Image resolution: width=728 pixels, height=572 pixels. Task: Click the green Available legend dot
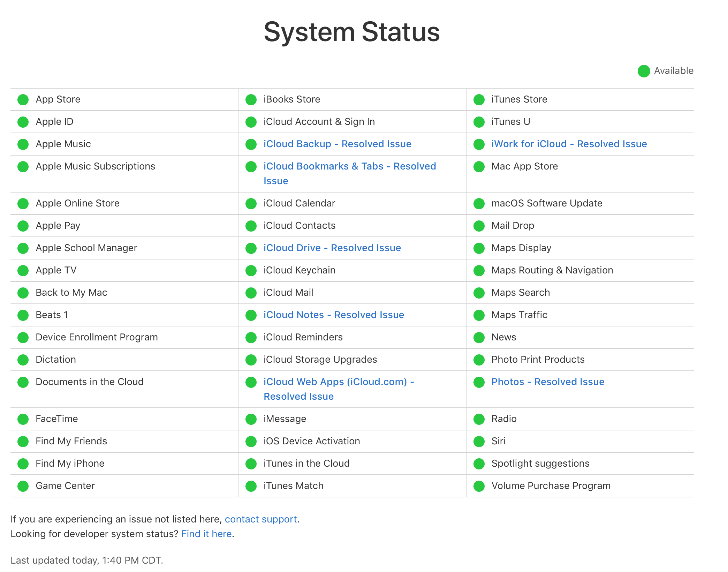[644, 71]
